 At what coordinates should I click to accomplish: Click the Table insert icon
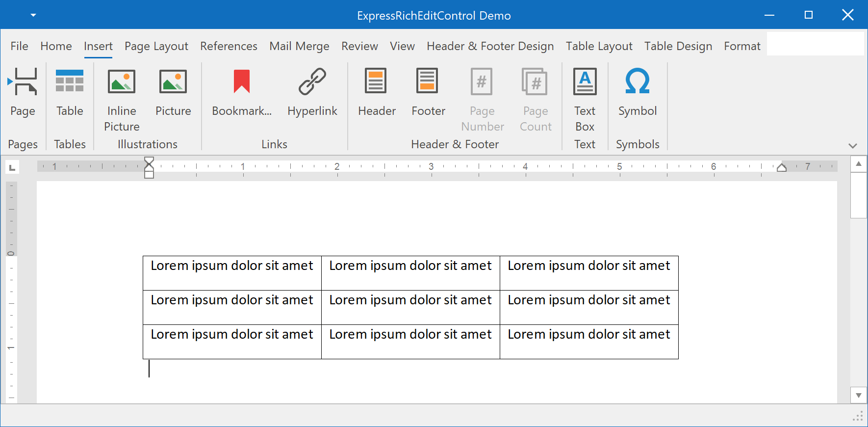pyautogui.click(x=70, y=81)
